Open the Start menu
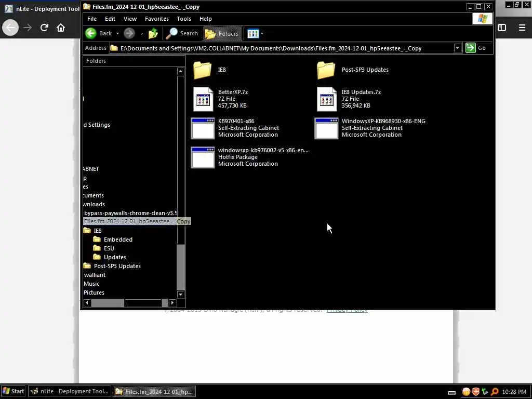 [x=13, y=391]
